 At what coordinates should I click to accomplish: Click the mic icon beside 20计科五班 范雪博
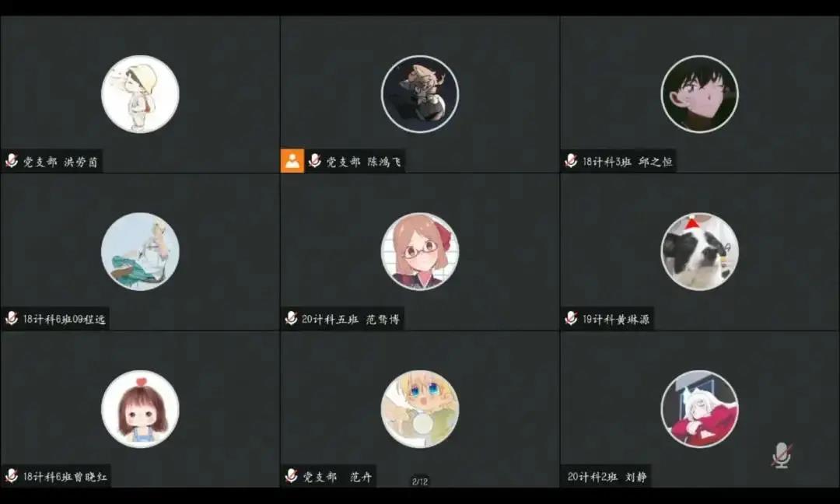pos(291,318)
